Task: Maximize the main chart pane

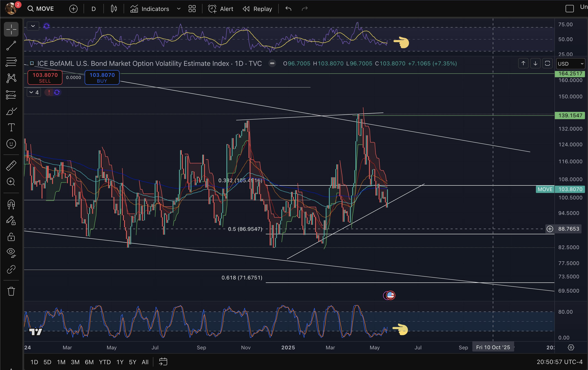Action: point(548,63)
